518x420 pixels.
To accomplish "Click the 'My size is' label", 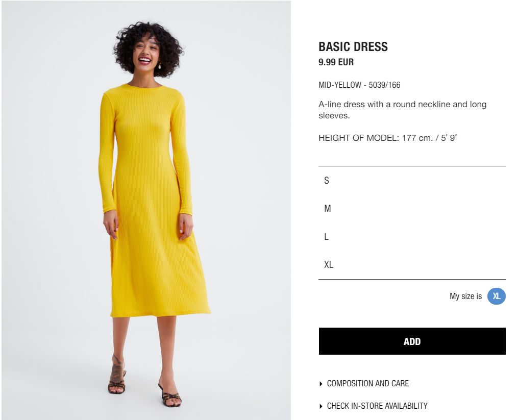I will pyautogui.click(x=465, y=296).
